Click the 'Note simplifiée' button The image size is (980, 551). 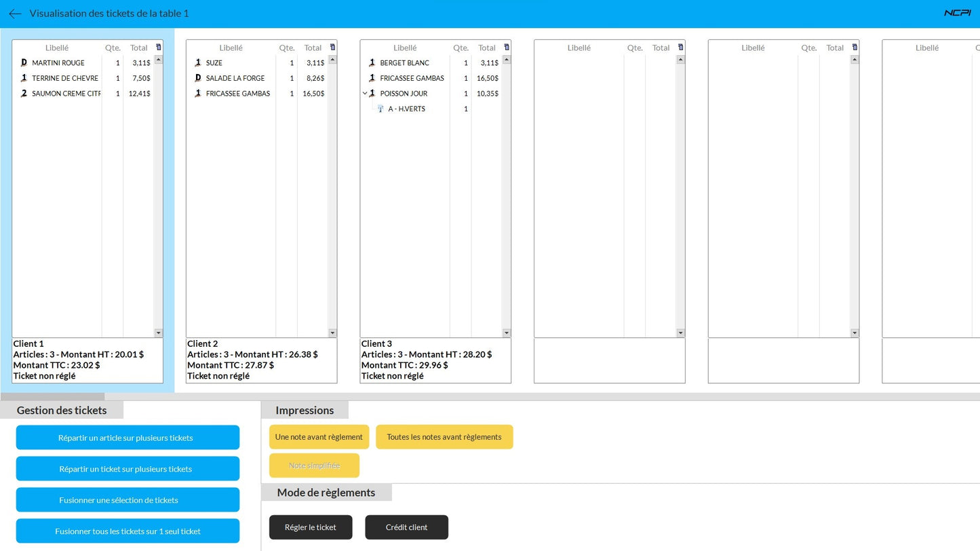(314, 465)
